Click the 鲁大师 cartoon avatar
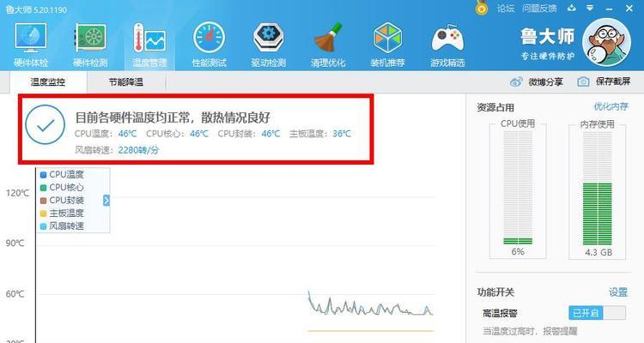 pos(606,43)
